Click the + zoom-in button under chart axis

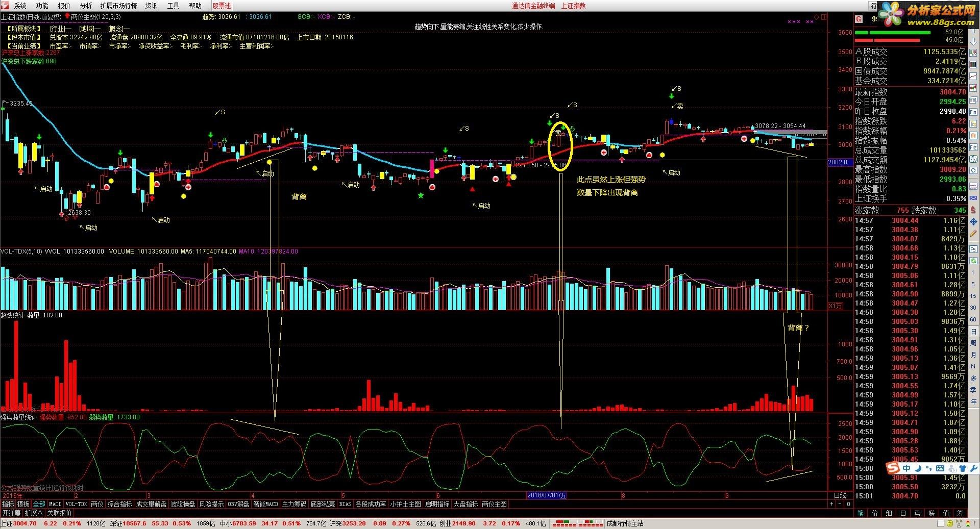[831, 504]
